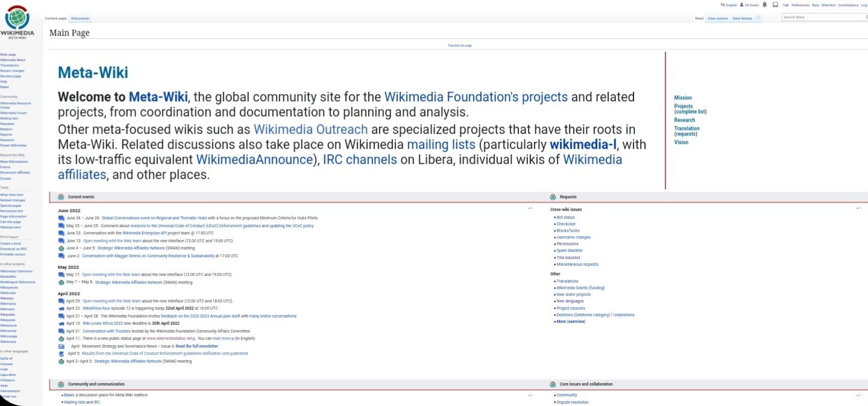Screen dimensions: 868x406
Task: Open the View history tab
Action: coord(742,19)
